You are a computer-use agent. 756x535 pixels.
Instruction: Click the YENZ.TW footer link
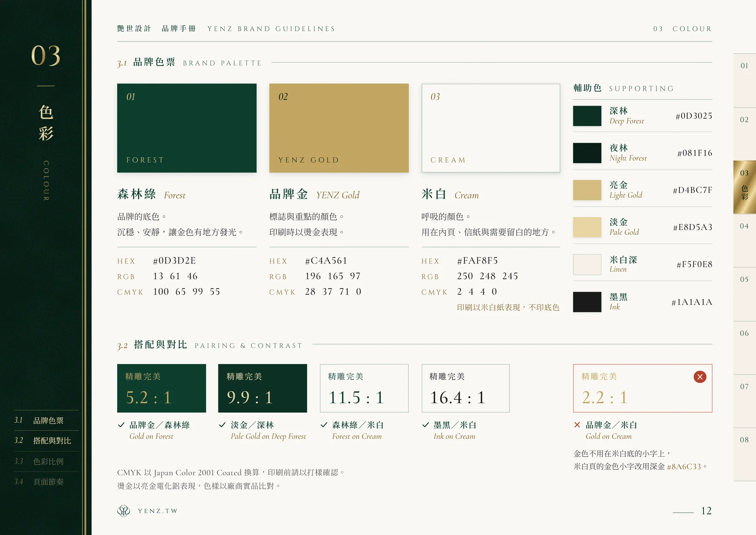point(158,511)
